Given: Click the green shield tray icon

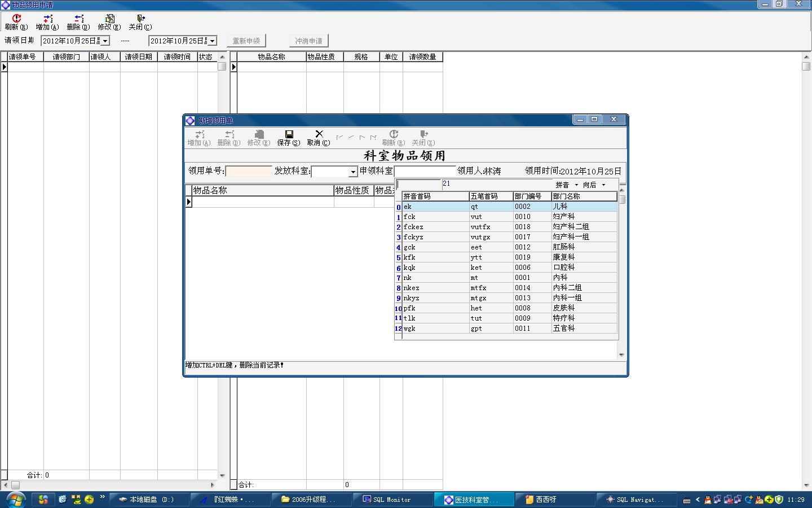Looking at the screenshot, I should [x=779, y=500].
